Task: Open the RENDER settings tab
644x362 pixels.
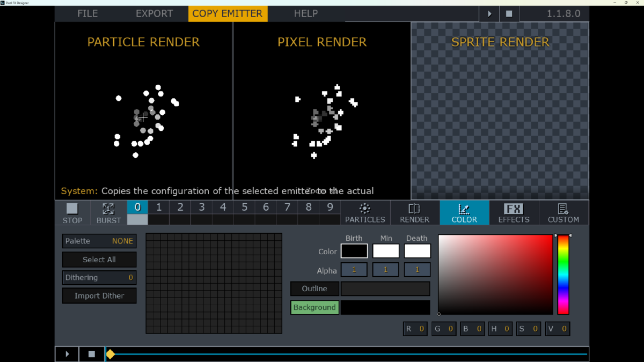Action: pyautogui.click(x=414, y=213)
